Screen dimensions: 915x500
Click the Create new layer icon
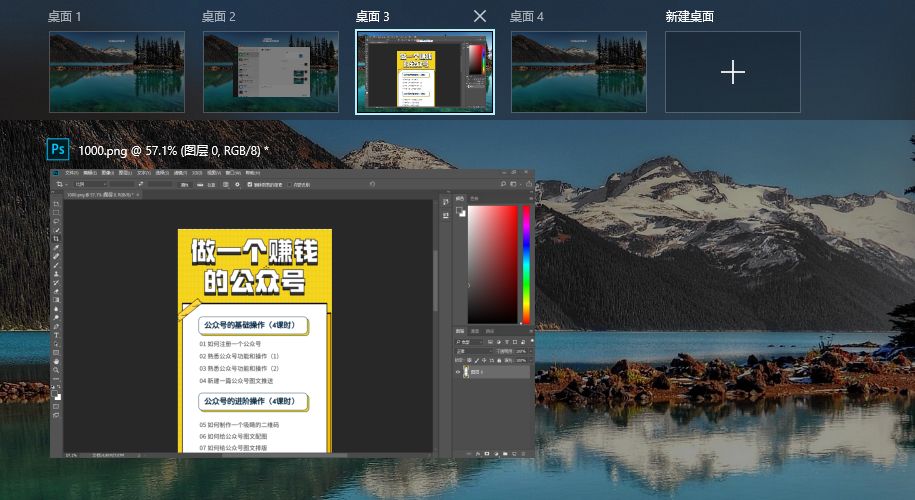514,453
